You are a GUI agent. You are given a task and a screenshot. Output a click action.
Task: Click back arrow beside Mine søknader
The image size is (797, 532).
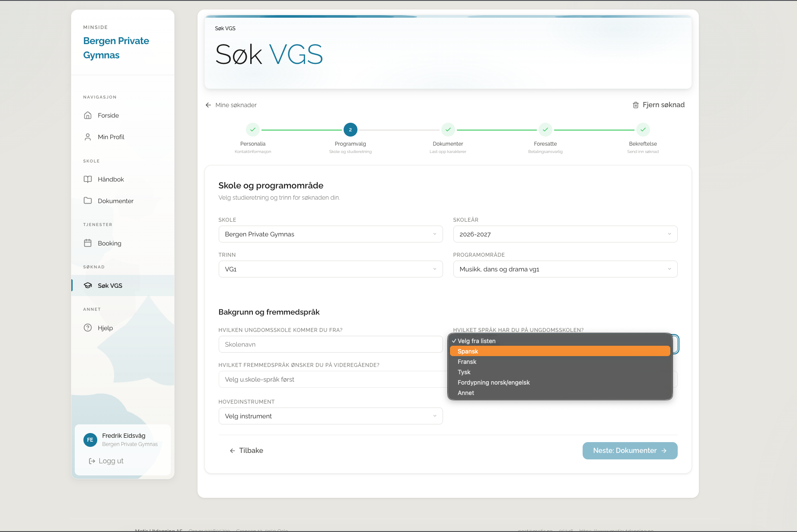(x=208, y=105)
